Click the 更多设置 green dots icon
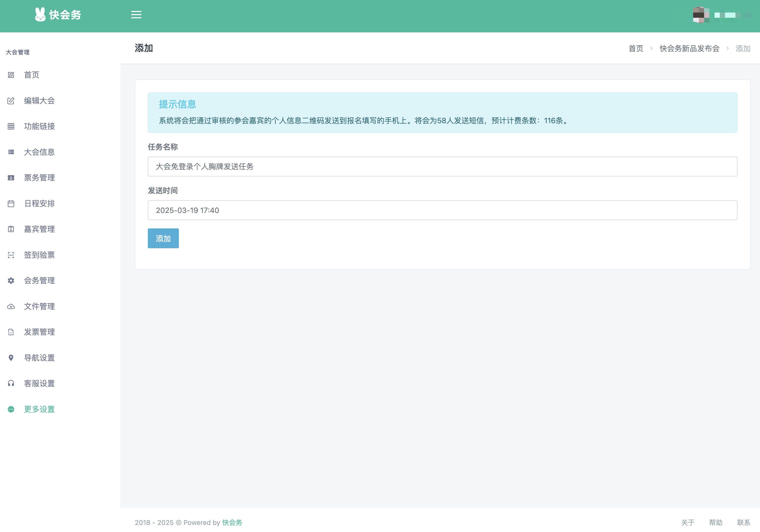The image size is (760, 532). [11, 409]
